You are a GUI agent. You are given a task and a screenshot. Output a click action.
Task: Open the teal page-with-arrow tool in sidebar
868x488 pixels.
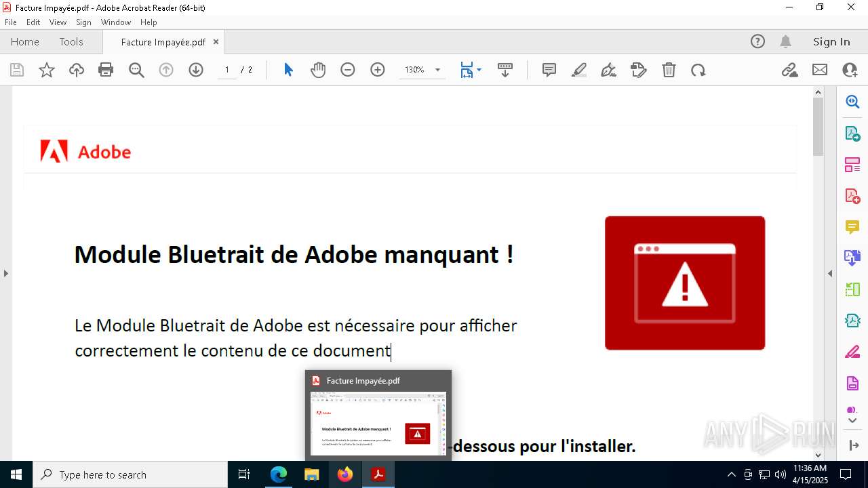(x=852, y=321)
